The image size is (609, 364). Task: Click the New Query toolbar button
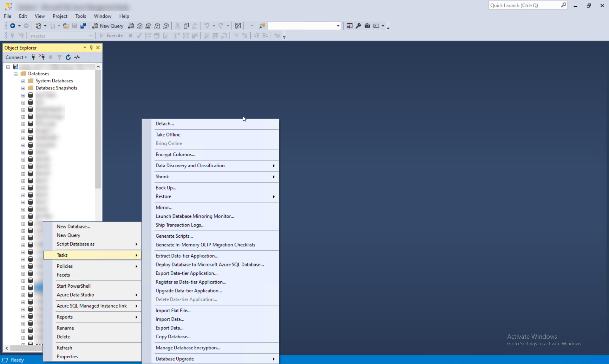[108, 26]
